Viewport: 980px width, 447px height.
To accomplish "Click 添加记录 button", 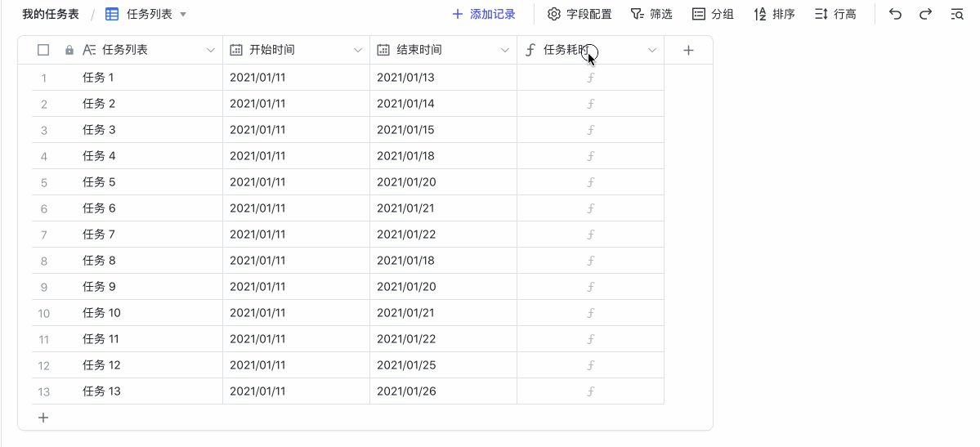I will pos(484,14).
